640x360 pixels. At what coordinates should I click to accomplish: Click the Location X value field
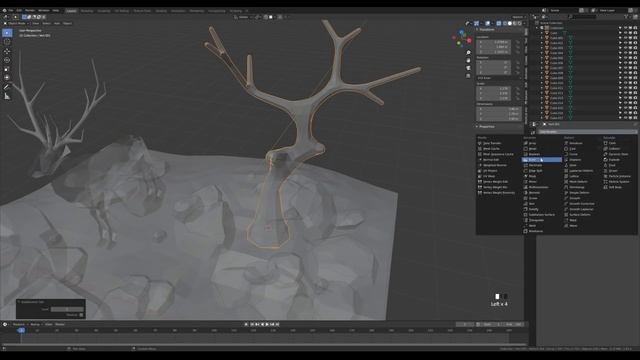coord(493,42)
